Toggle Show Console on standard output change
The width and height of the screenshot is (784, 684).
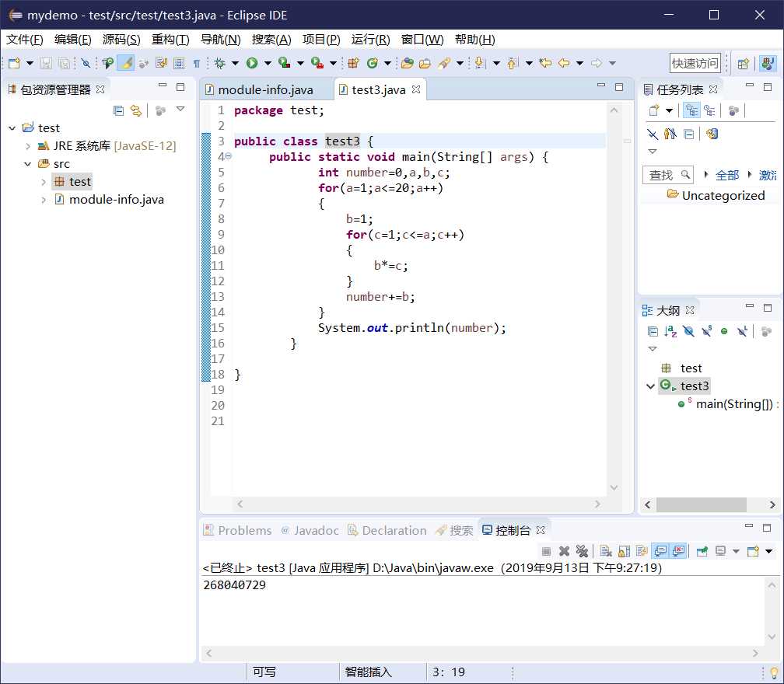point(660,551)
